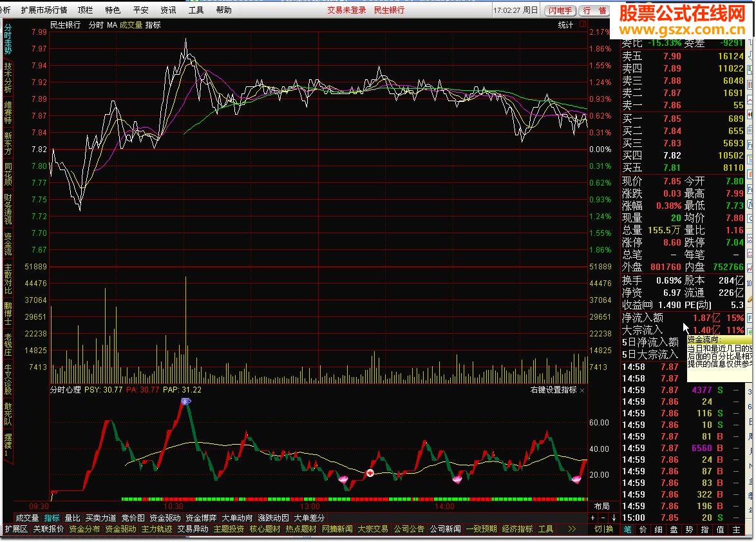
Task: Open the 大宗交易 bottom tab
Action: (x=373, y=529)
